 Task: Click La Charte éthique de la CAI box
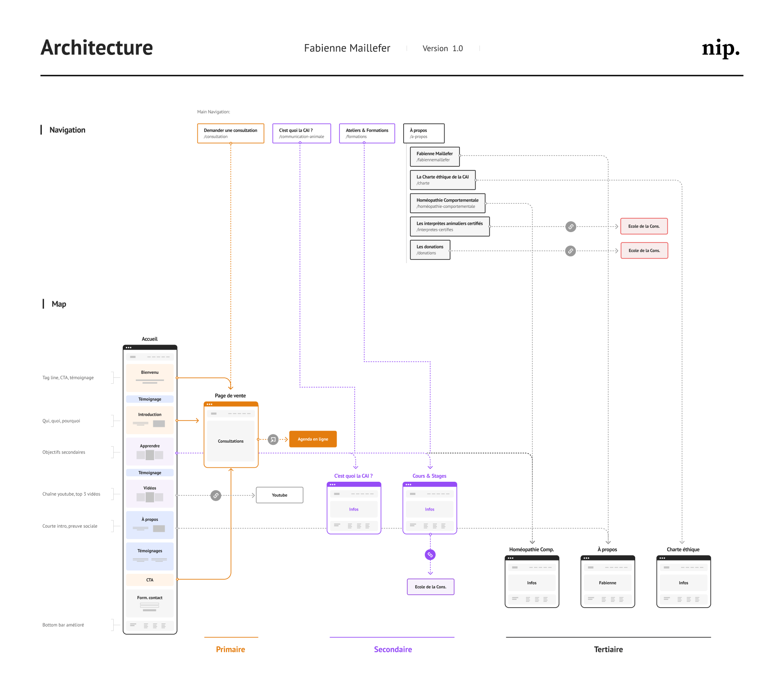pos(443,180)
